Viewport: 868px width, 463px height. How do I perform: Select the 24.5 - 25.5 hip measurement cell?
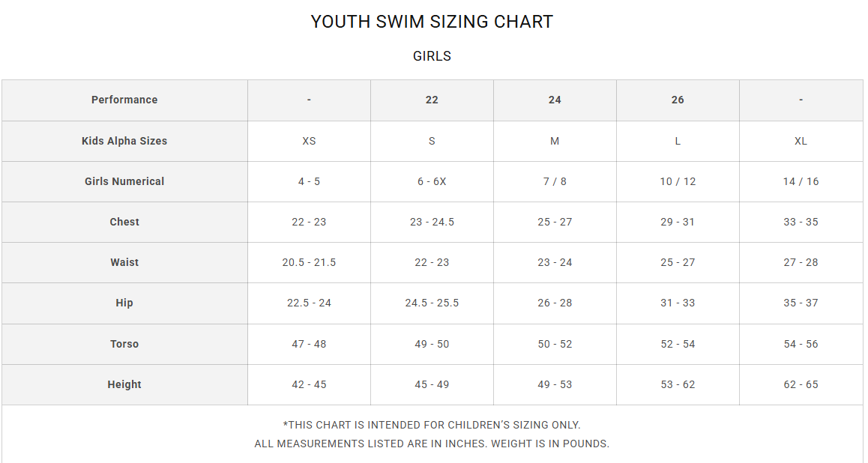tap(432, 303)
